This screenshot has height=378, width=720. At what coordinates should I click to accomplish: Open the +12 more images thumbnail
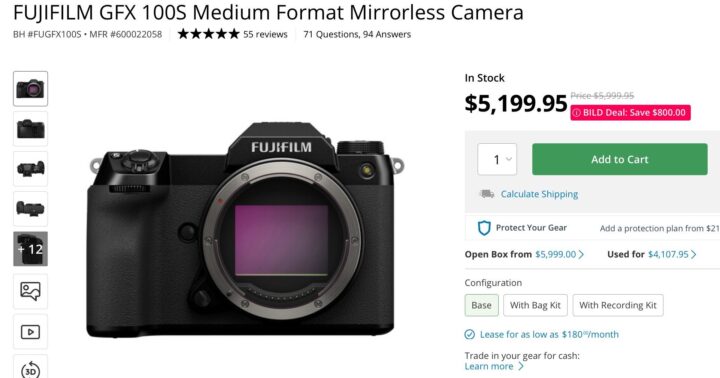click(x=30, y=249)
